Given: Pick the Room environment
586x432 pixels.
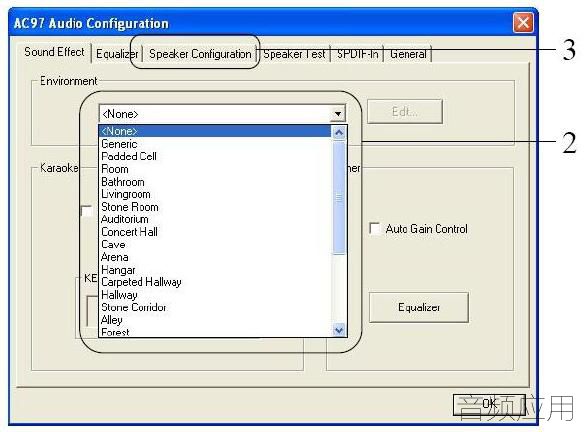Looking at the screenshot, I should click(x=215, y=169).
